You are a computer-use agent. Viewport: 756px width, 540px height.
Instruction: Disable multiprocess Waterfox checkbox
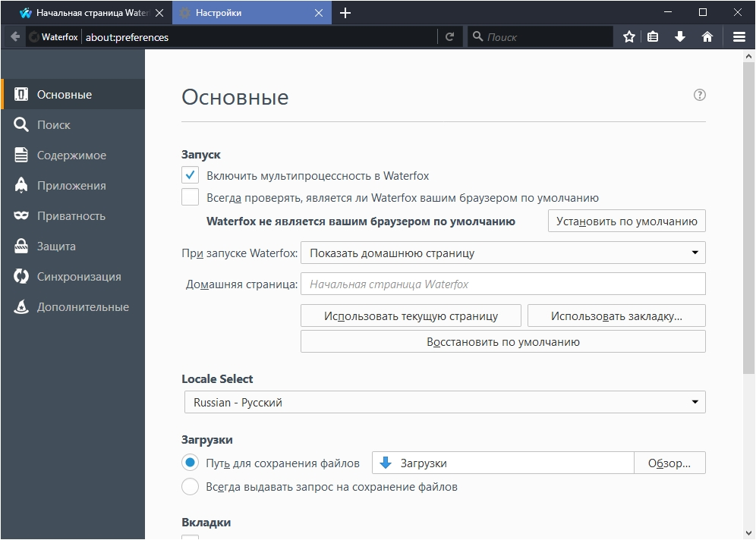(191, 176)
